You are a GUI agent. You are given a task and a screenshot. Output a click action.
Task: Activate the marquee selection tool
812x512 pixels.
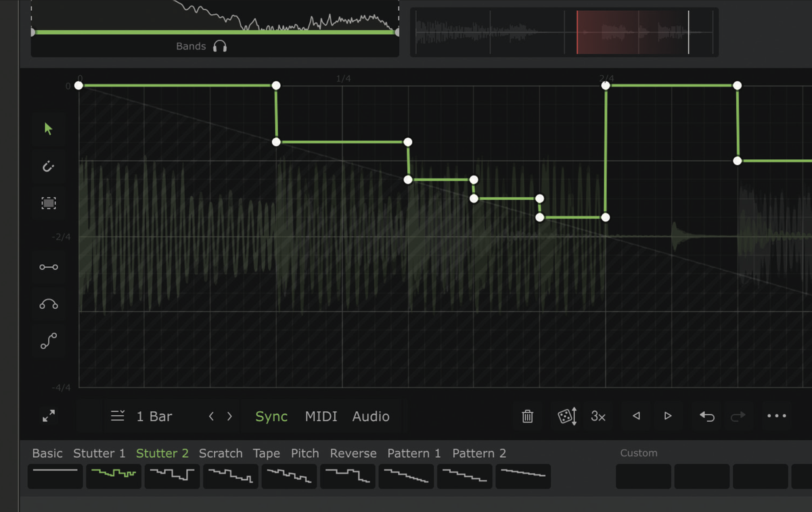pos(49,202)
